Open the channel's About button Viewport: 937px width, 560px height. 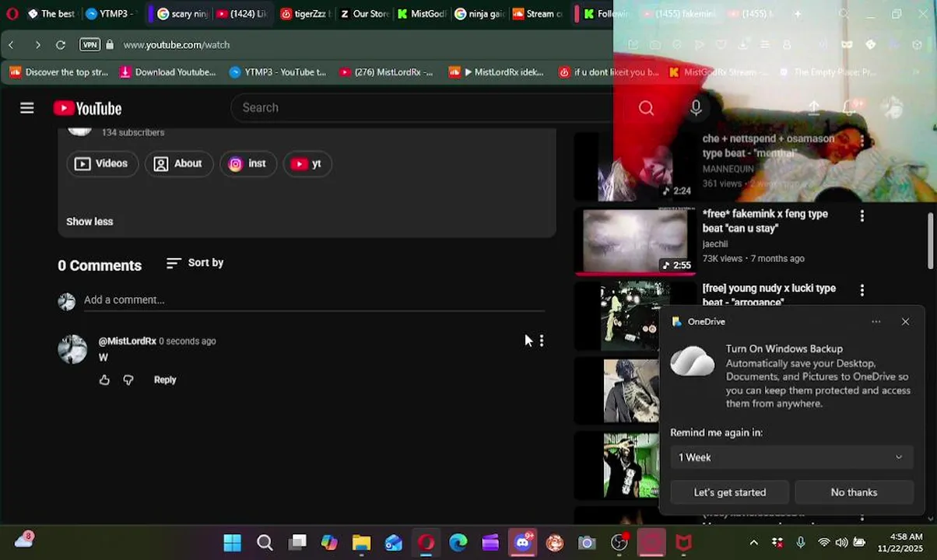pos(178,163)
